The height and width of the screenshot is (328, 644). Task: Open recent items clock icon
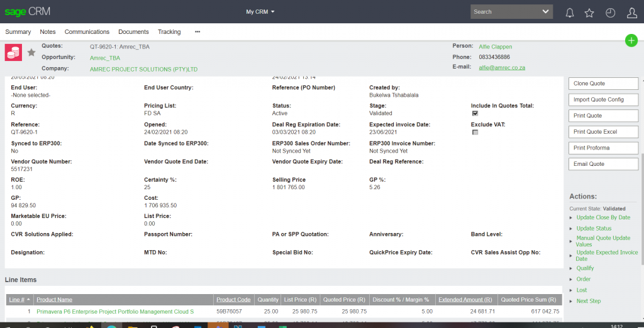tap(610, 13)
